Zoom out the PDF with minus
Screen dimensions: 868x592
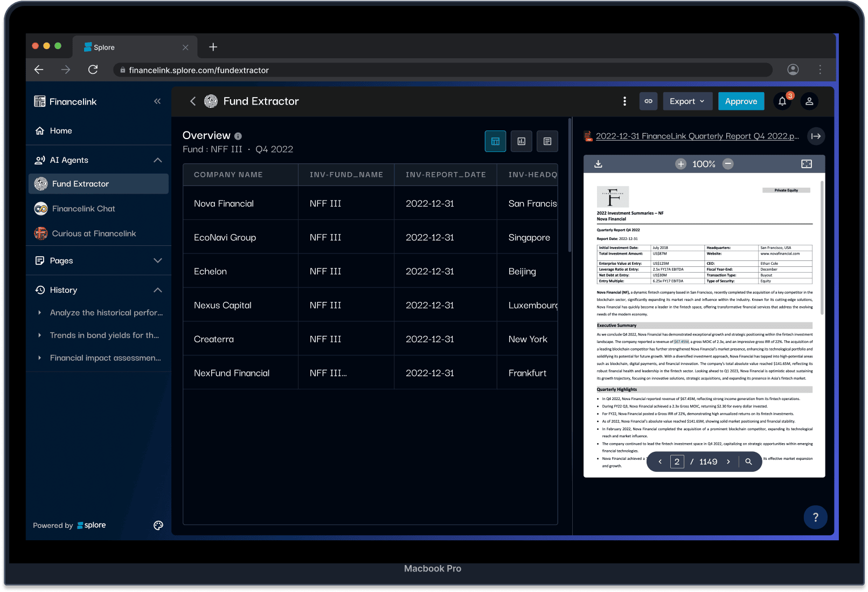pos(728,164)
